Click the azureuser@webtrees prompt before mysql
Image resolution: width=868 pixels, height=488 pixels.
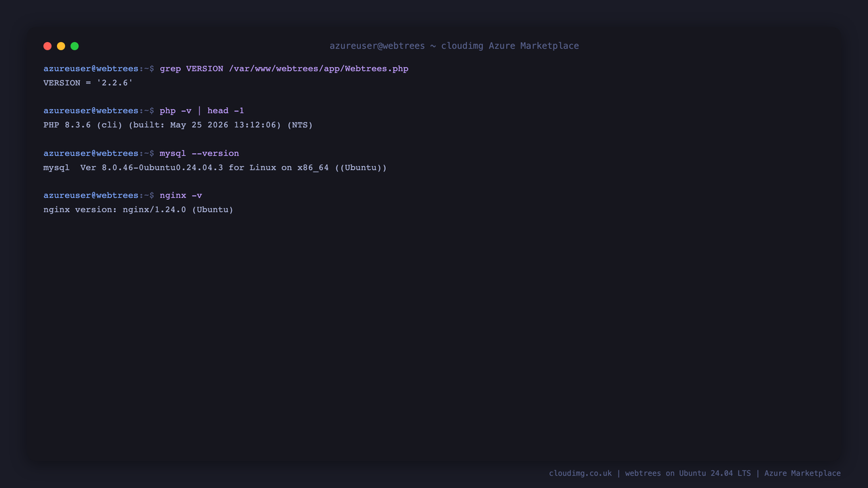click(x=99, y=154)
